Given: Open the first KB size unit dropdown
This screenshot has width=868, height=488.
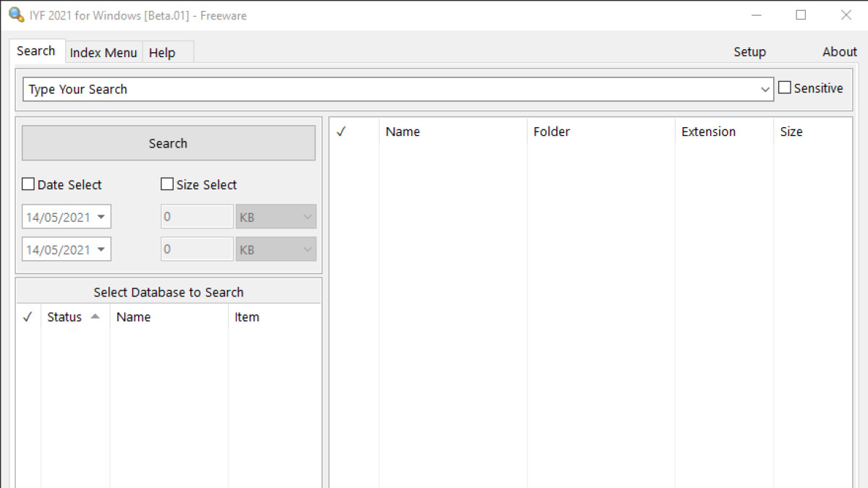Looking at the screenshot, I should 307,217.
